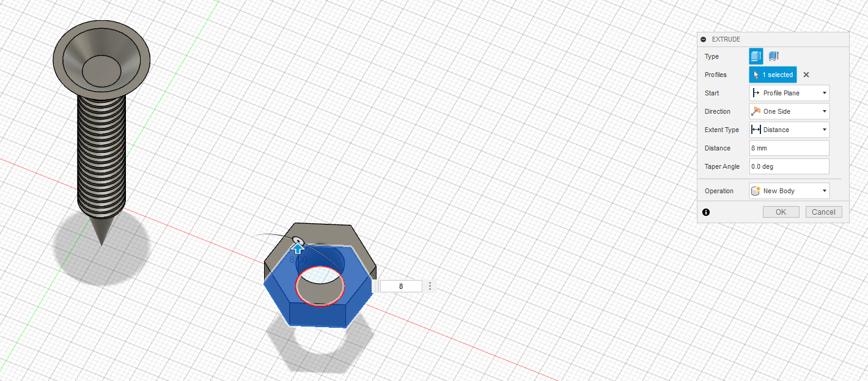Click the blue extrude arrow manipulator

point(298,248)
